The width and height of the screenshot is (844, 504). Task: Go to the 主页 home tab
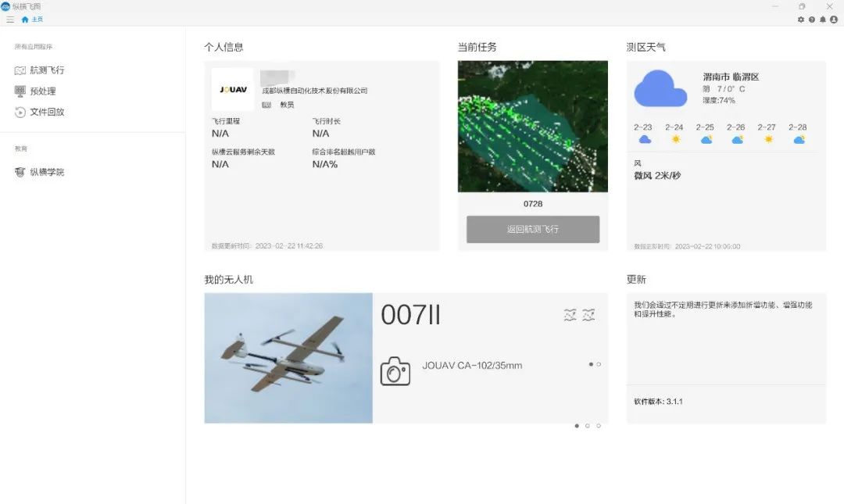click(x=33, y=20)
